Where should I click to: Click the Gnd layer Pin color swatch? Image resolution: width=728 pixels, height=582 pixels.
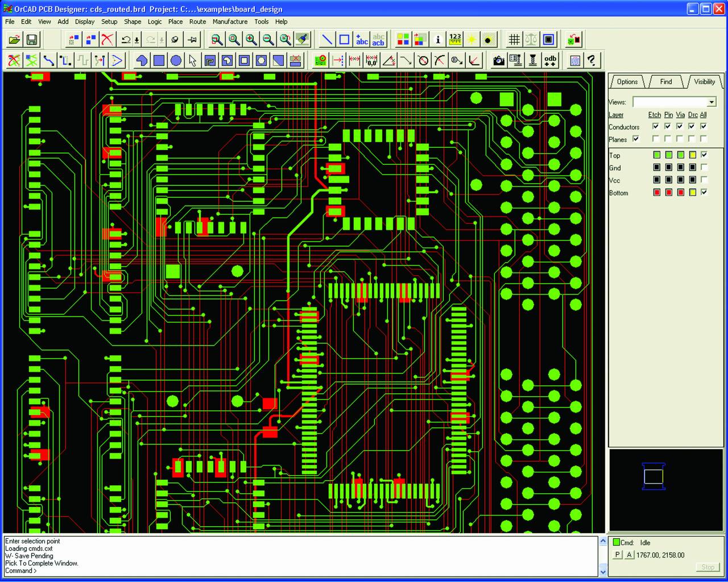[x=668, y=167]
